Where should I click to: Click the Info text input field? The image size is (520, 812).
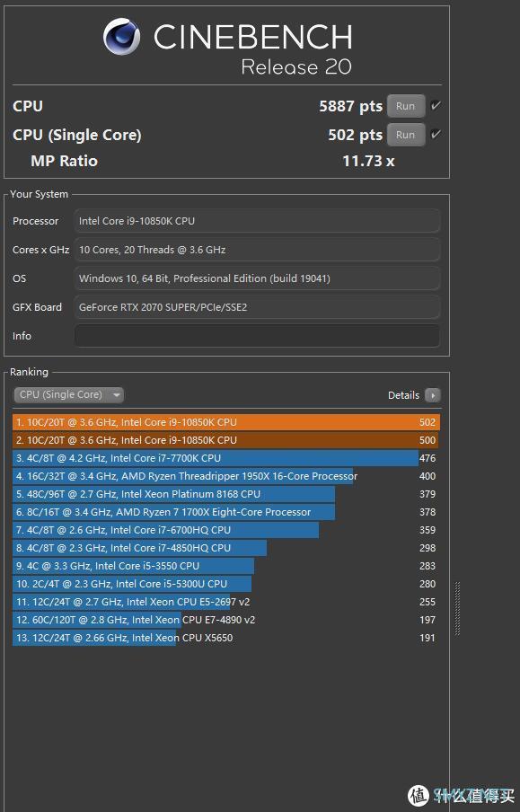point(258,336)
